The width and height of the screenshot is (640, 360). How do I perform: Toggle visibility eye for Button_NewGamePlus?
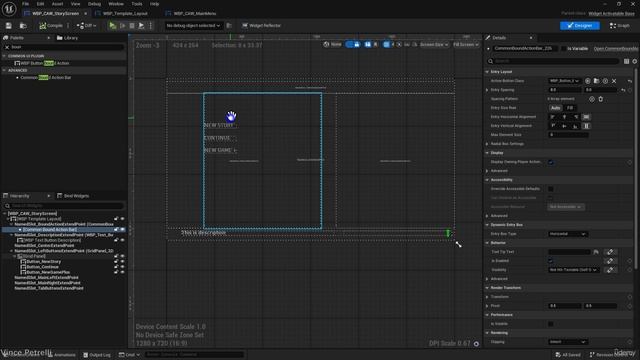[x=122, y=272]
